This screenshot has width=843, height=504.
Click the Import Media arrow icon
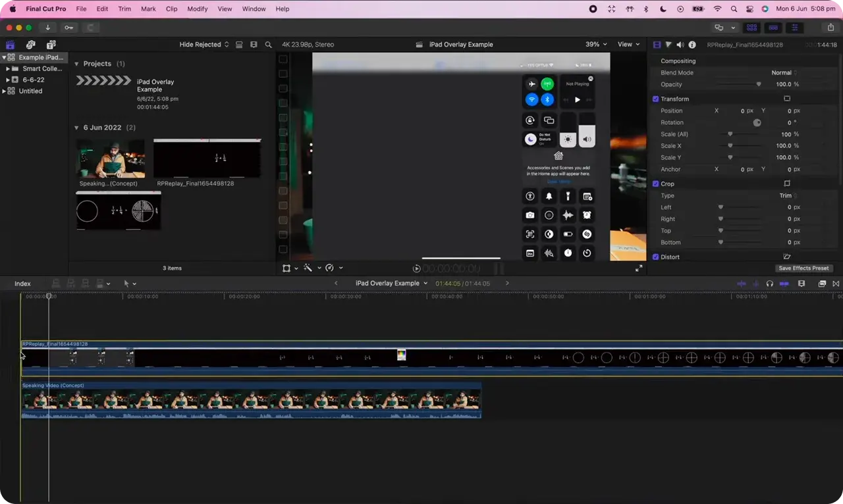click(x=47, y=28)
